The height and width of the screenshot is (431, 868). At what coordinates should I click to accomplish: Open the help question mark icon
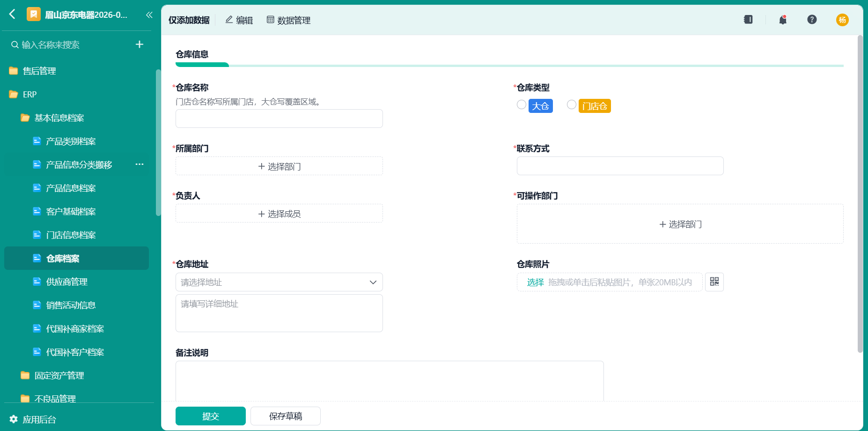pyautogui.click(x=812, y=20)
